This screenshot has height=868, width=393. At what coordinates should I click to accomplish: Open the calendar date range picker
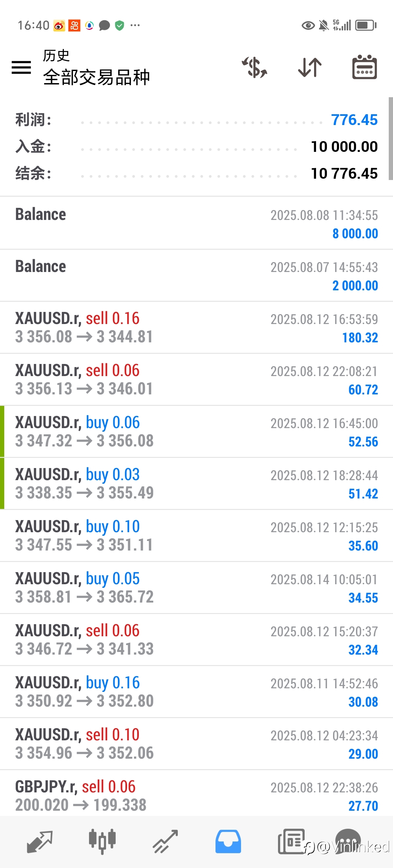365,67
